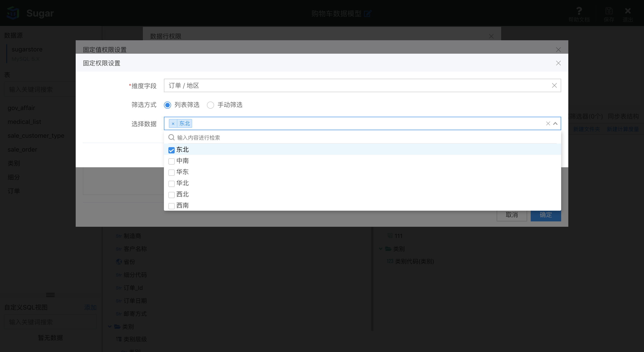644x352 pixels.
Task: Select the sale_customer_type table
Action: point(36,136)
